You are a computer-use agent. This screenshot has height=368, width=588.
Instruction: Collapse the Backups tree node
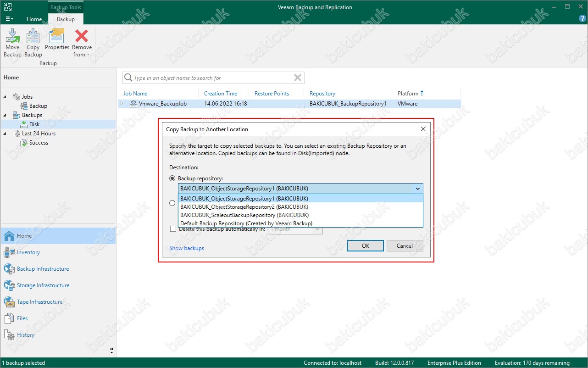click(x=5, y=115)
